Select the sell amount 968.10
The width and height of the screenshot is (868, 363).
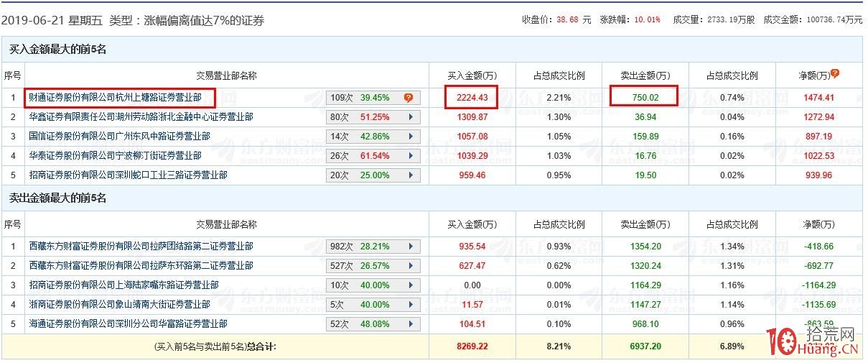tap(644, 324)
